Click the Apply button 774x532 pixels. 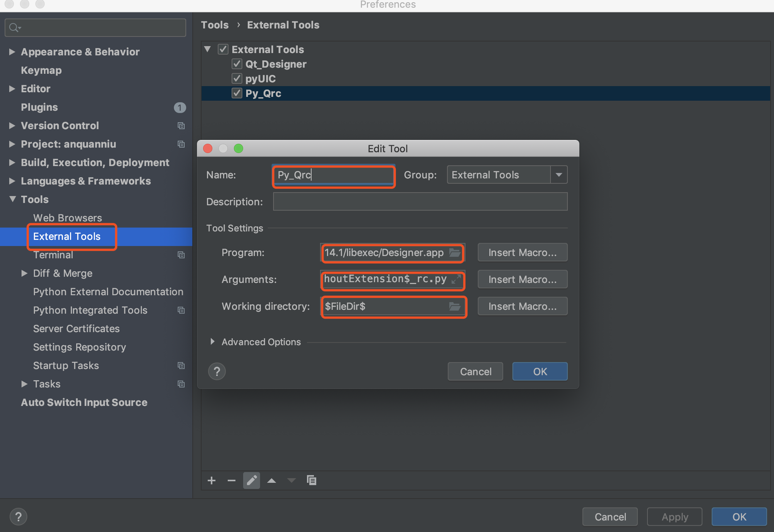674,517
